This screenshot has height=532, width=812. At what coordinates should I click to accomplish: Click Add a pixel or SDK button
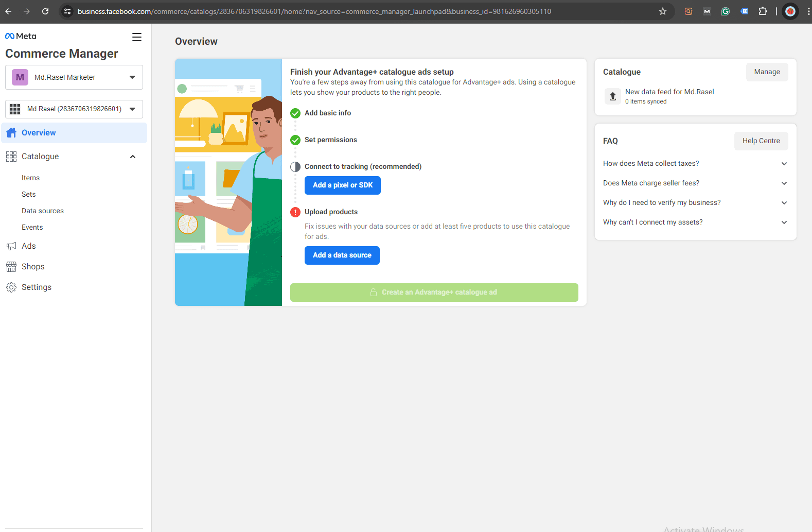343,185
